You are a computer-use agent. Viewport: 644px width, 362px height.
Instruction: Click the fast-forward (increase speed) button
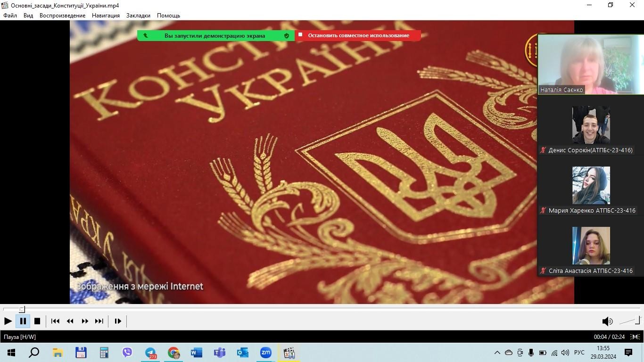click(x=85, y=321)
